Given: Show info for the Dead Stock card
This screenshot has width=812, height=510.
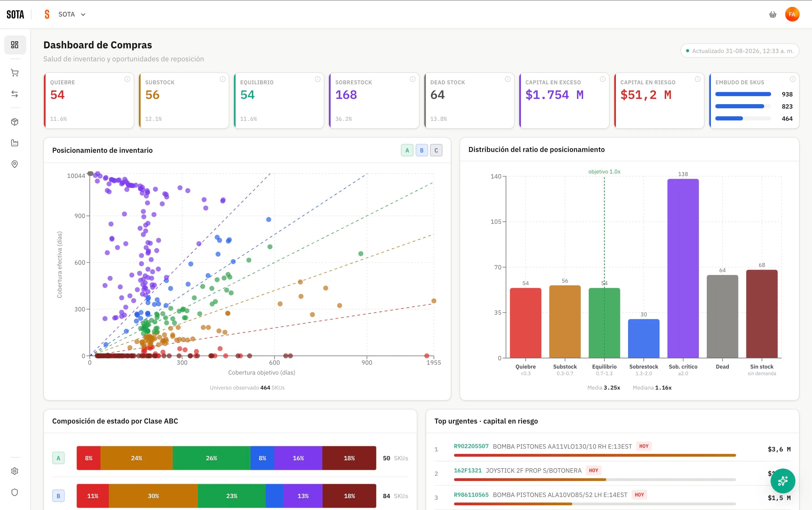Looking at the screenshot, I should click(508, 79).
